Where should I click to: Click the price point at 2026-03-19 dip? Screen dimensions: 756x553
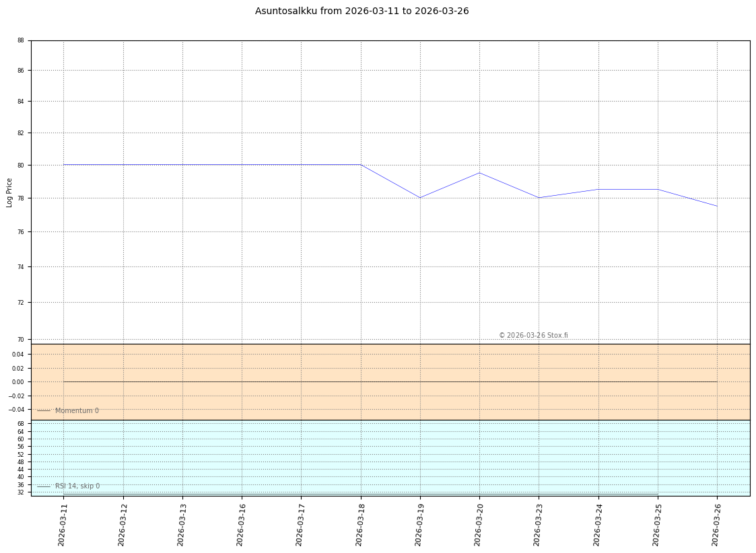point(420,198)
